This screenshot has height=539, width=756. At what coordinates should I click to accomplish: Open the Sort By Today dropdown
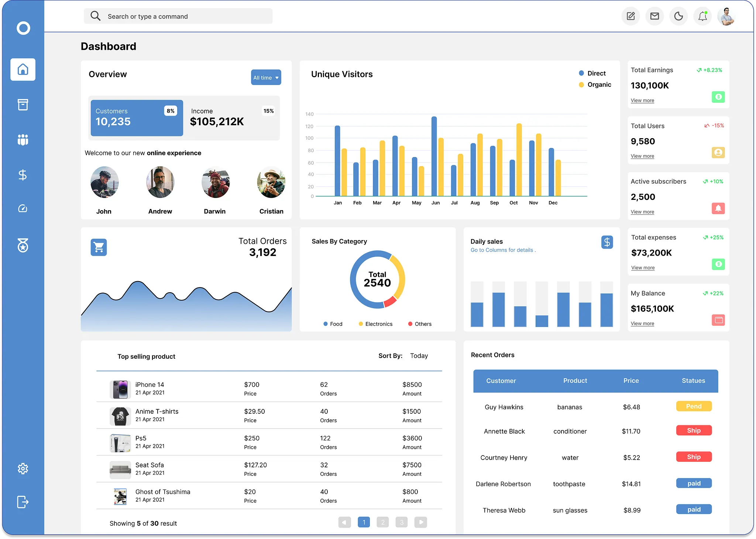[419, 356]
